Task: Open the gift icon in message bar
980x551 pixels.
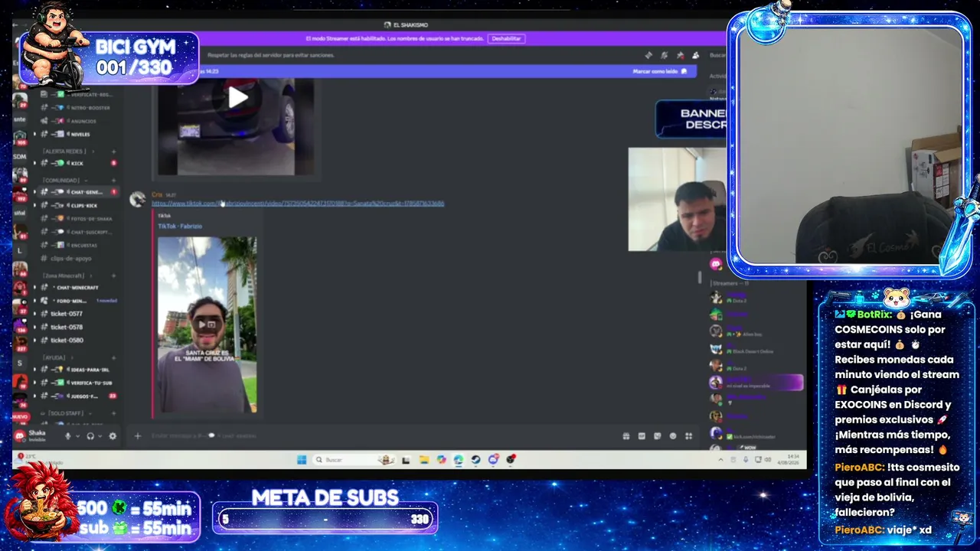Action: [626, 436]
